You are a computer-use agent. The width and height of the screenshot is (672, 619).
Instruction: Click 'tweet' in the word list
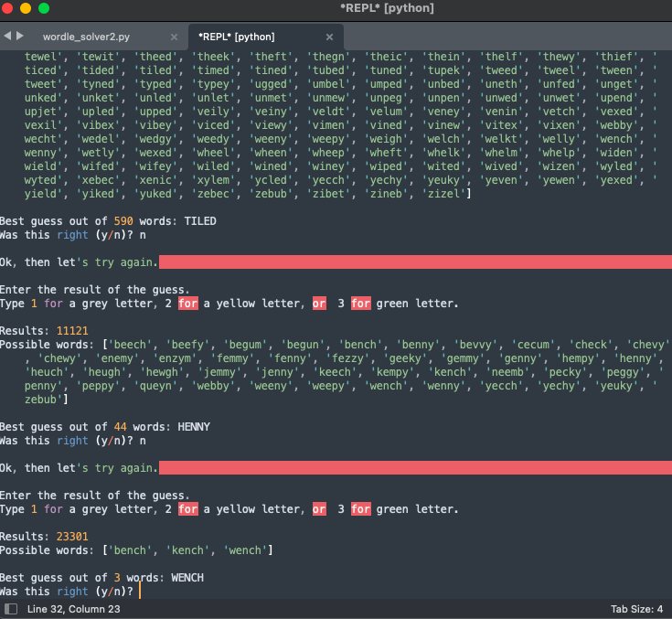coord(40,84)
